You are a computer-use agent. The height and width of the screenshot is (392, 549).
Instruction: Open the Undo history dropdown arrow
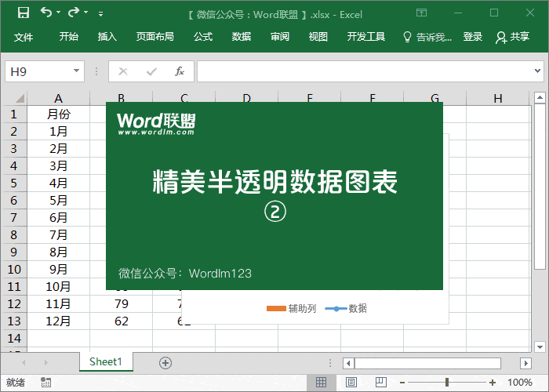pos(59,13)
